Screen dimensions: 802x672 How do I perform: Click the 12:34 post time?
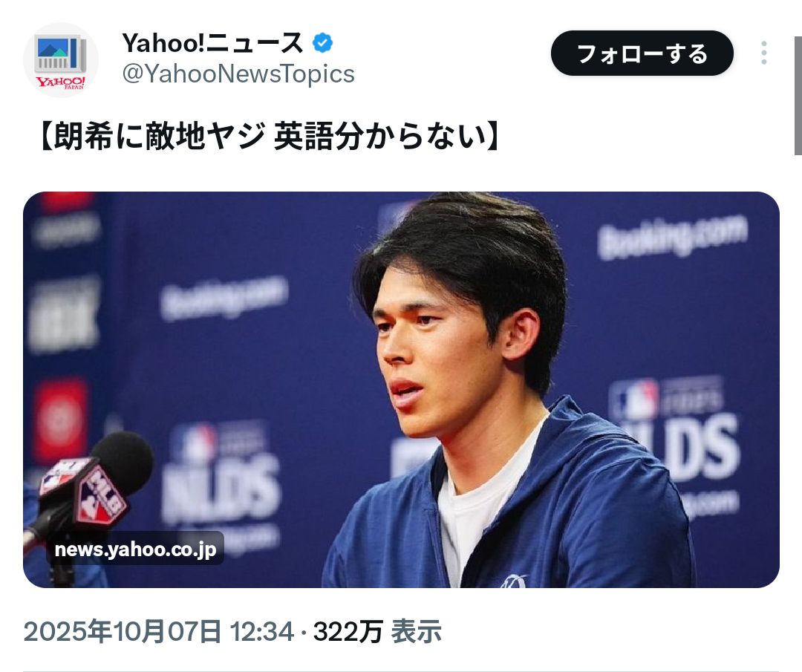pos(262,632)
